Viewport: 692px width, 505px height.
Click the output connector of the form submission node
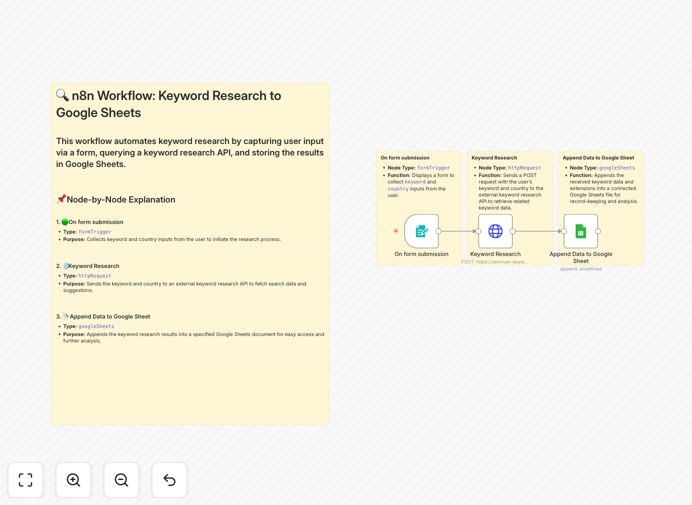click(439, 231)
